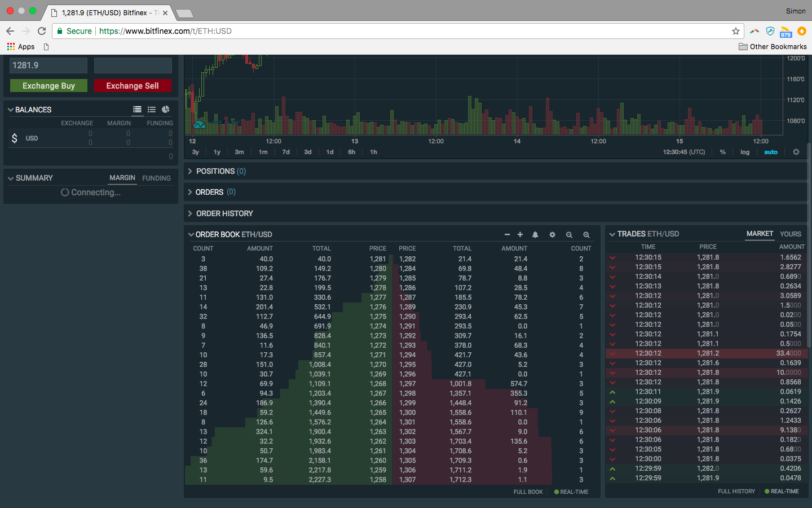The image size is (812, 508).
Task: Toggle percent scale on chart
Action: (723, 152)
